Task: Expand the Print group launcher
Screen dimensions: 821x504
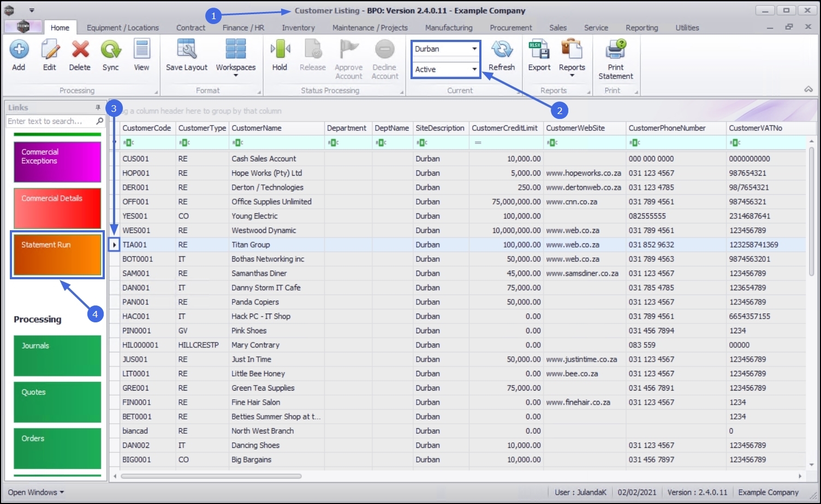Action: [636, 92]
